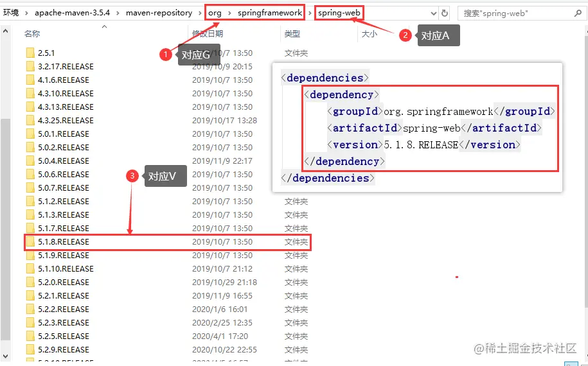Select date 2019/10/9 20:15
This screenshot has width=588, height=366.
[x=222, y=67]
